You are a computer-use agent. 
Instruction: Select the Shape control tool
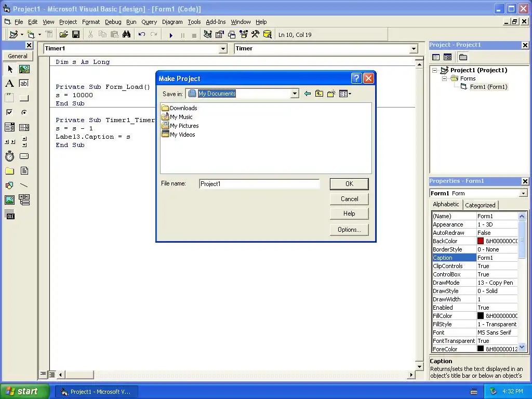(x=10, y=185)
